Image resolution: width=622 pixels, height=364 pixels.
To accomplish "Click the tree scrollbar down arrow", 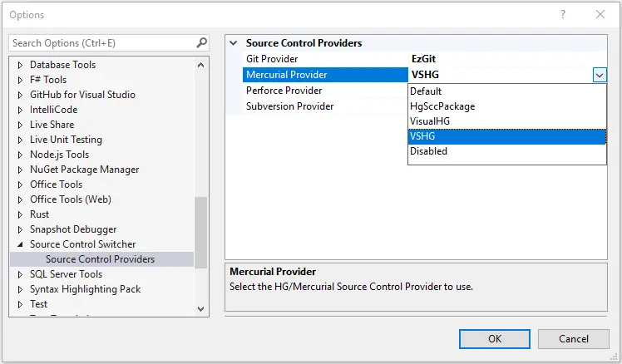I will (x=200, y=308).
